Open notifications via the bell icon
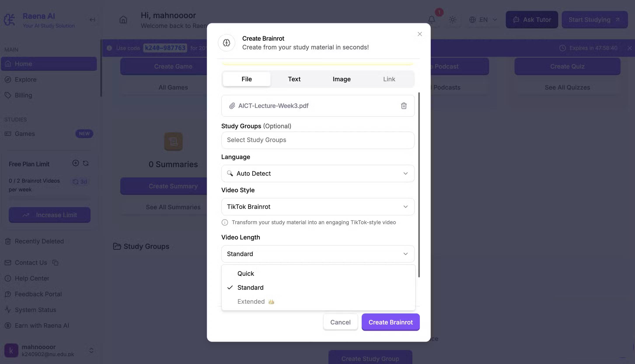The height and width of the screenshot is (364, 635). 431,20
